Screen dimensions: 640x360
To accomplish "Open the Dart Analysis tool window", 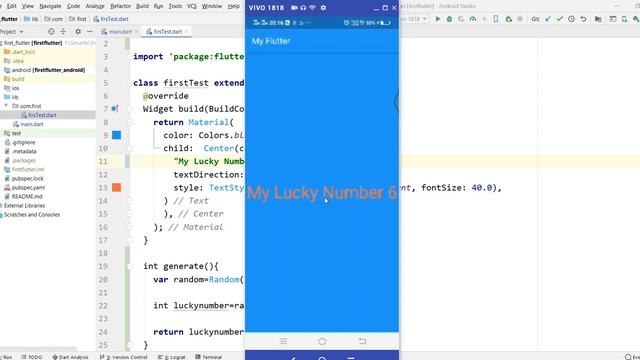I will (70, 357).
